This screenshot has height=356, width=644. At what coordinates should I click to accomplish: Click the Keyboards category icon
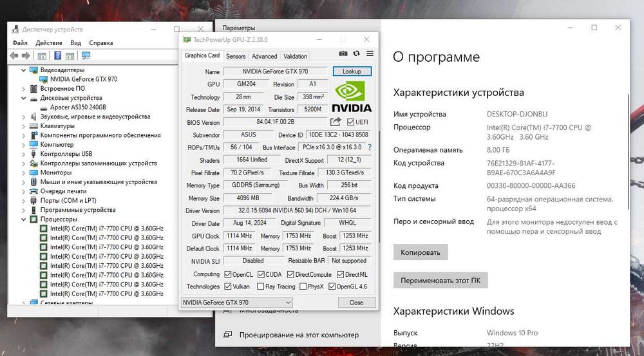(x=33, y=126)
